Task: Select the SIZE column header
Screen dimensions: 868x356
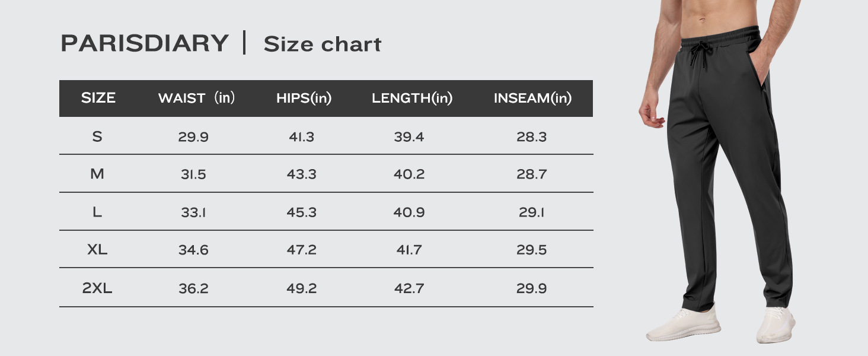Action: coord(98,98)
